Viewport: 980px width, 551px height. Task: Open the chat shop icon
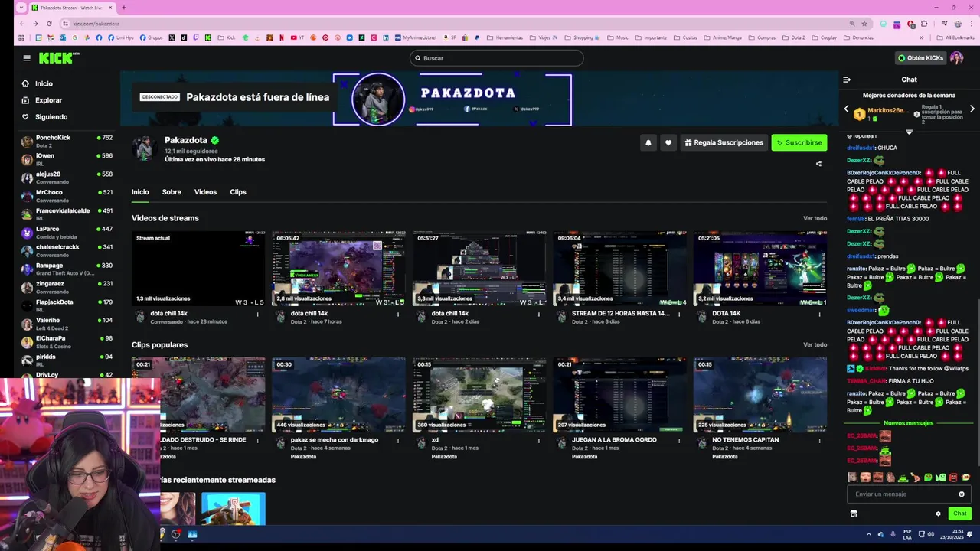click(854, 514)
